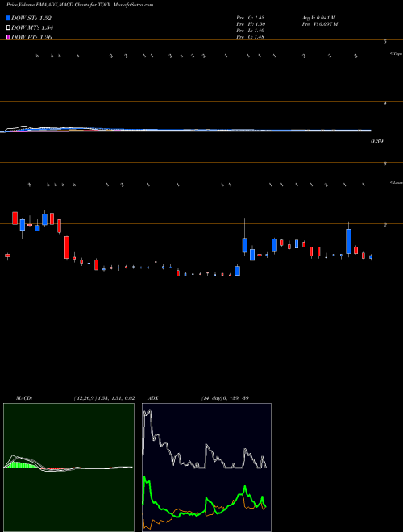Click the price axis label 2
Screen dimensions: 403x532
(385, 226)
